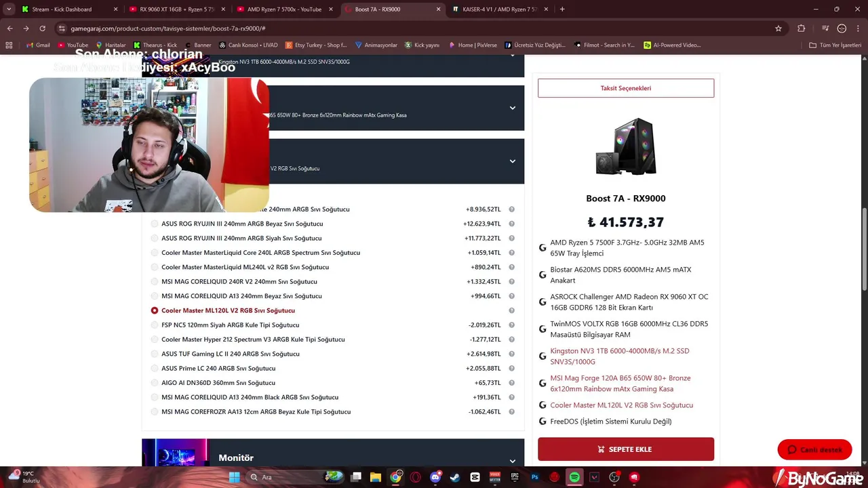Show info for Cooler Master ML120L V2 option
The height and width of the screenshot is (488, 868).
[512, 310]
